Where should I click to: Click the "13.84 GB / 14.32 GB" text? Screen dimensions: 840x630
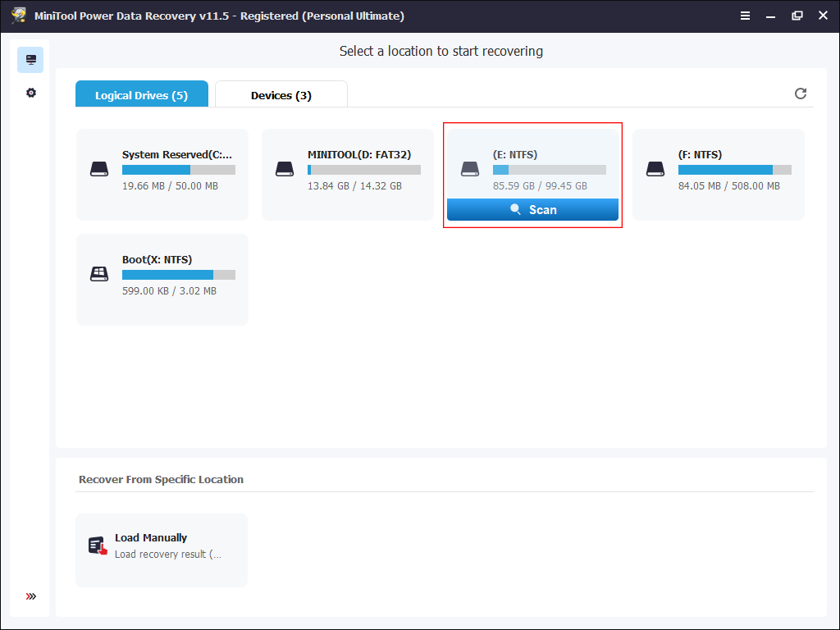click(x=354, y=186)
